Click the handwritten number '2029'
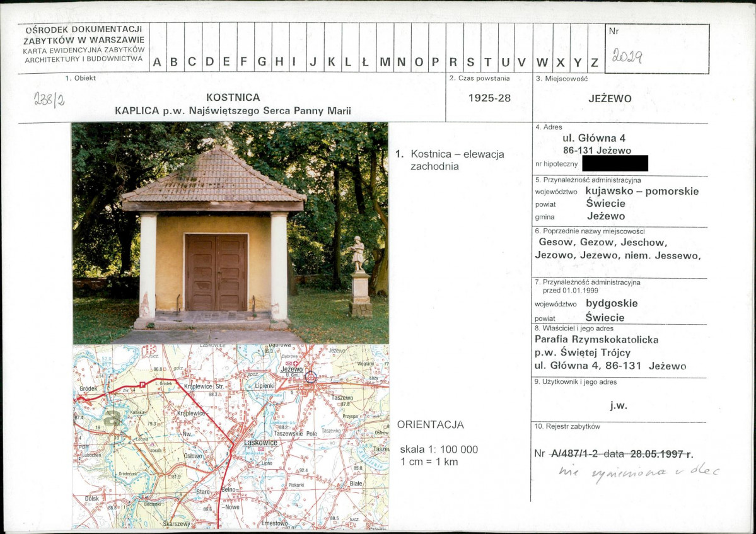Screen dimensions: 756x534 click(627, 57)
